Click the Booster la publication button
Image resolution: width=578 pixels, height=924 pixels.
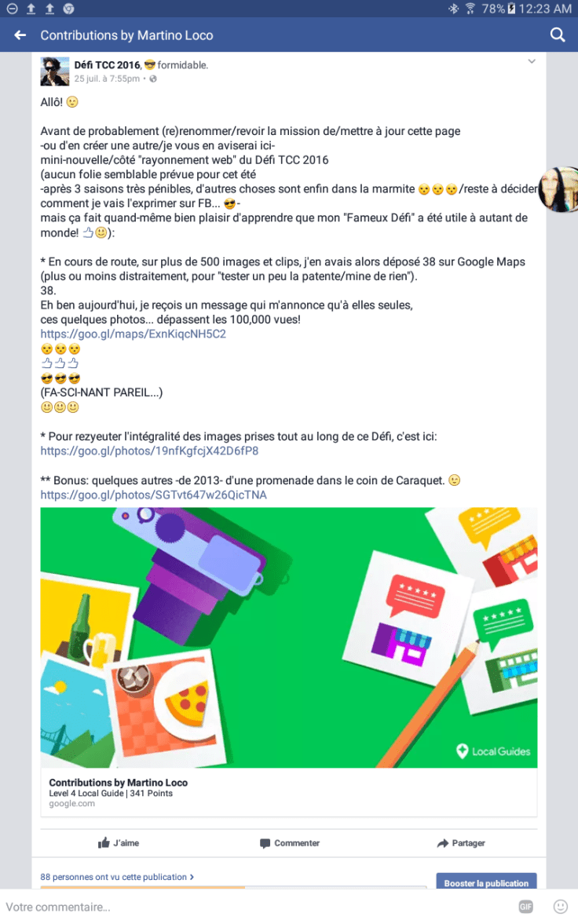486,882
